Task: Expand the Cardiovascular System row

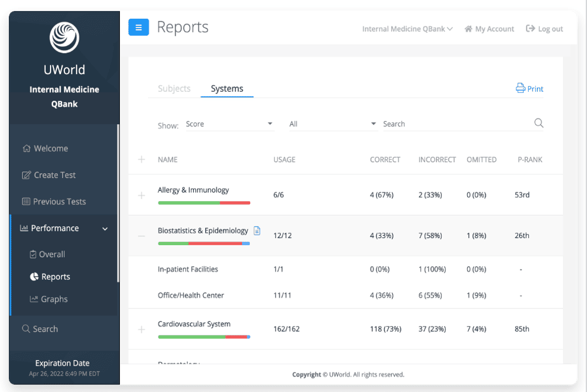Action: coord(141,329)
